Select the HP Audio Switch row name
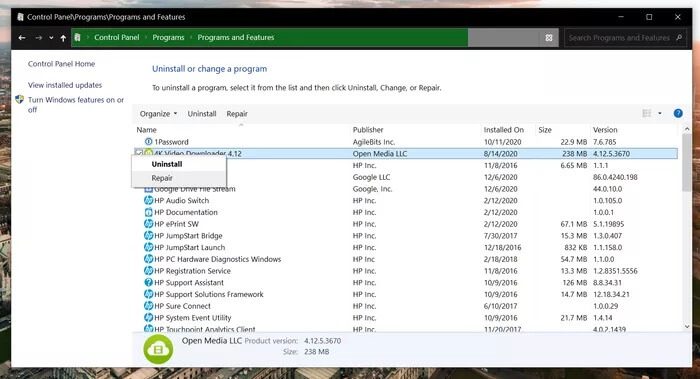Screen dimensions: 700x379 coord(181,200)
